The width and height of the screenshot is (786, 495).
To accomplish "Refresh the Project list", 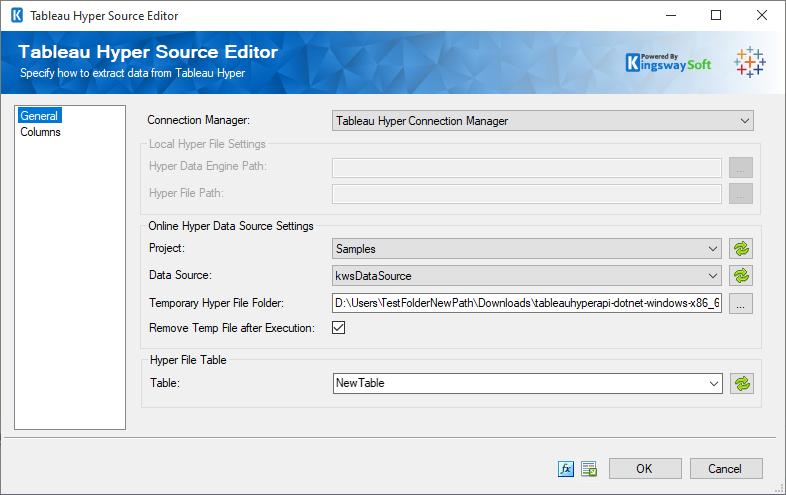I will coord(741,249).
